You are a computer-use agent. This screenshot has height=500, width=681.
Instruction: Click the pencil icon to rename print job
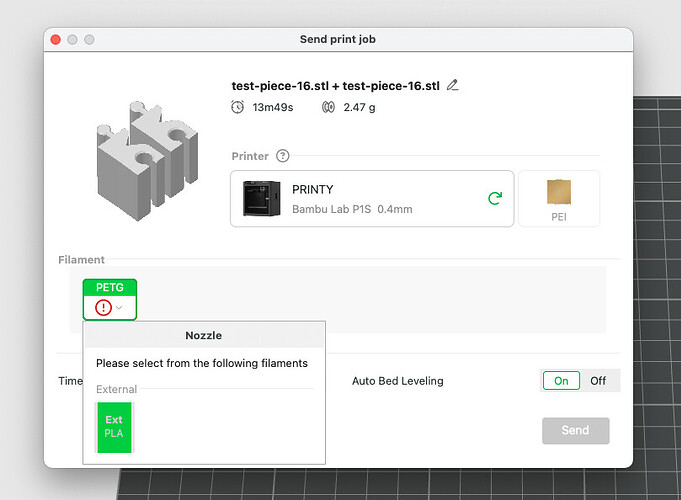pos(453,85)
